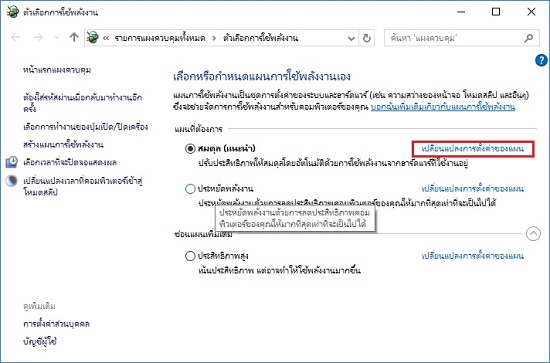Click the search magnifier icon

[529, 38]
